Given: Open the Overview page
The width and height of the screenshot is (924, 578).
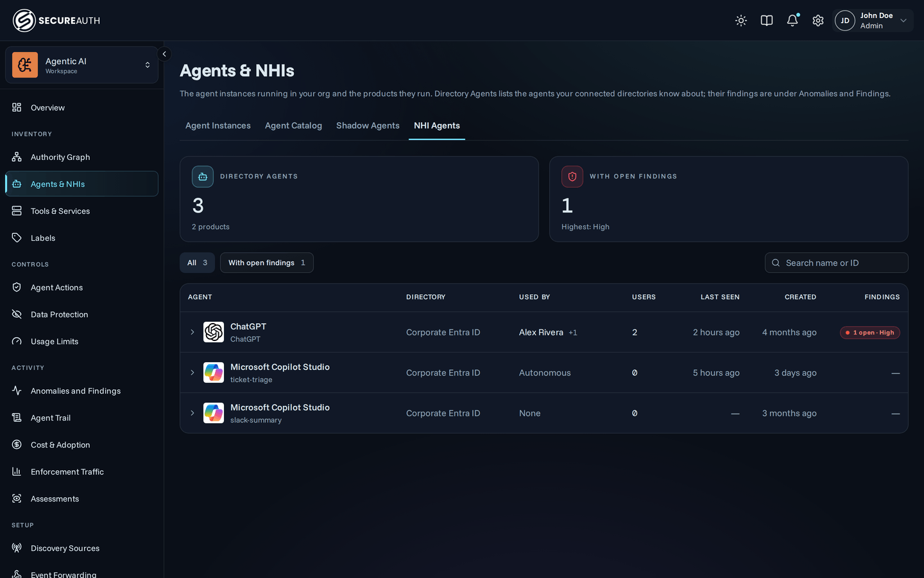Looking at the screenshot, I should point(81,107).
